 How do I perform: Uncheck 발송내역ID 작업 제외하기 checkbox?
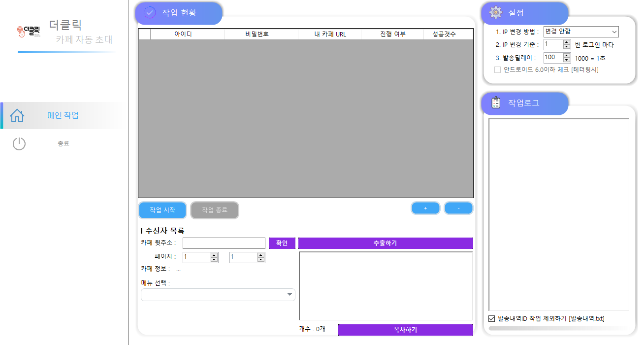pyautogui.click(x=492, y=318)
